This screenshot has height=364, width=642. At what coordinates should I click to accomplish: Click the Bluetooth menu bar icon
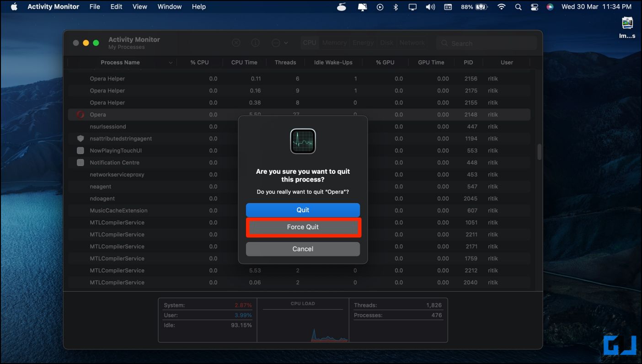point(396,7)
